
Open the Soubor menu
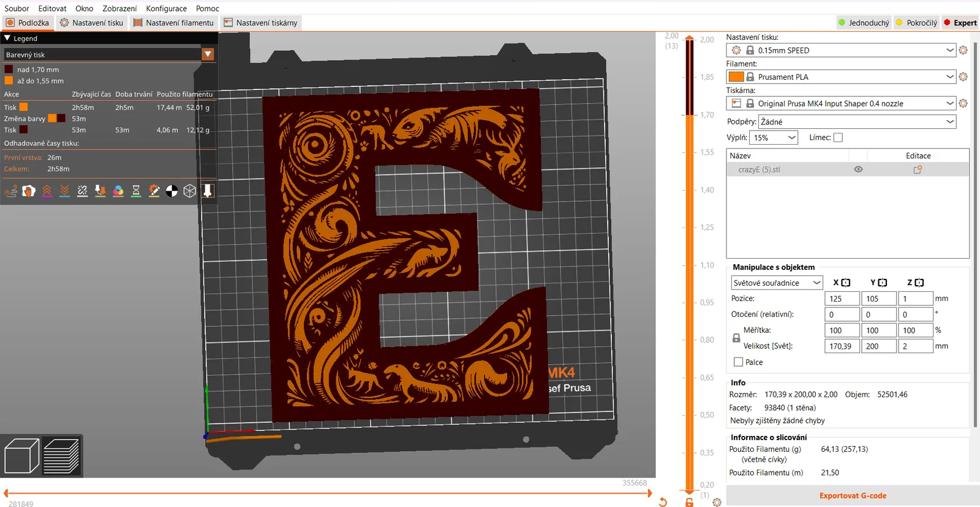pyautogui.click(x=17, y=9)
